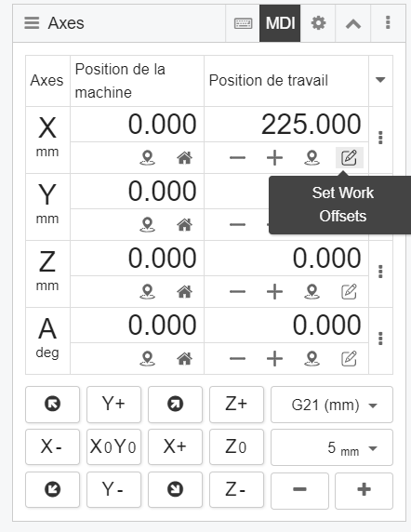Decrease Z work position with minus
Viewport: 411px width, 532px height.
pyautogui.click(x=237, y=291)
